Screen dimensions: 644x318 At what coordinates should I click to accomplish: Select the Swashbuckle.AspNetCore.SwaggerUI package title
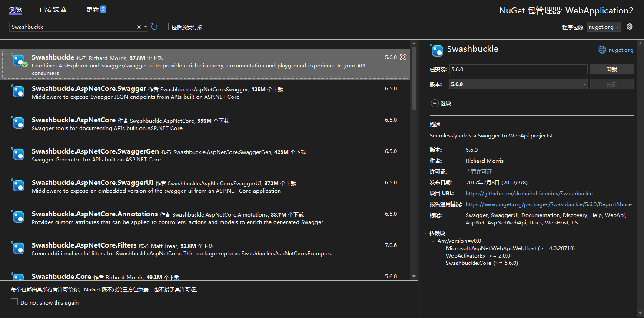click(93, 183)
